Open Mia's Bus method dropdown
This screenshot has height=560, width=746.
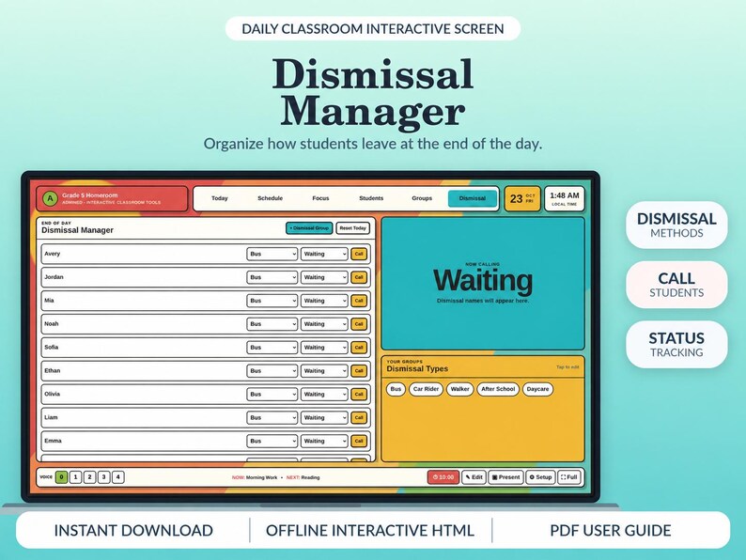(x=272, y=301)
